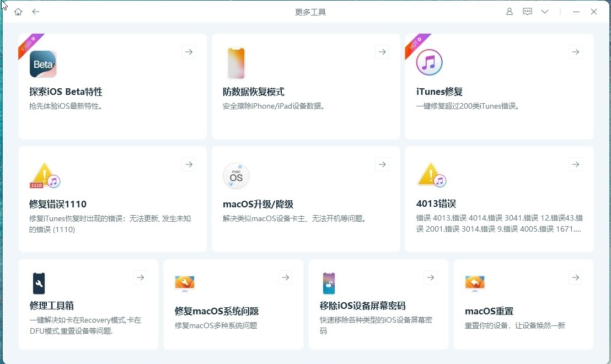Click the 修复macOS系统问题 monitor wrench icon

[x=185, y=283]
